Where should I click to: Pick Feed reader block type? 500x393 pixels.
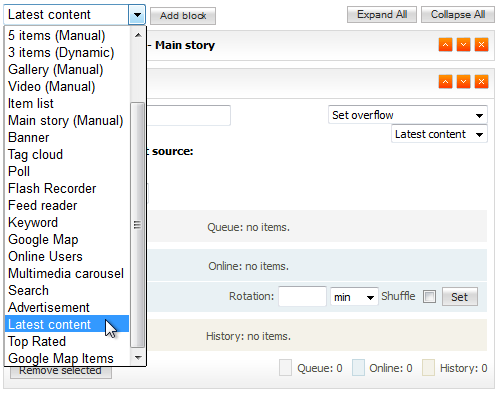tap(67, 205)
